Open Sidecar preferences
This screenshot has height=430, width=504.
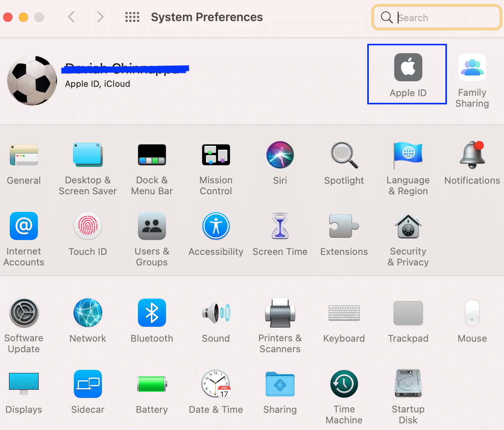click(x=88, y=391)
